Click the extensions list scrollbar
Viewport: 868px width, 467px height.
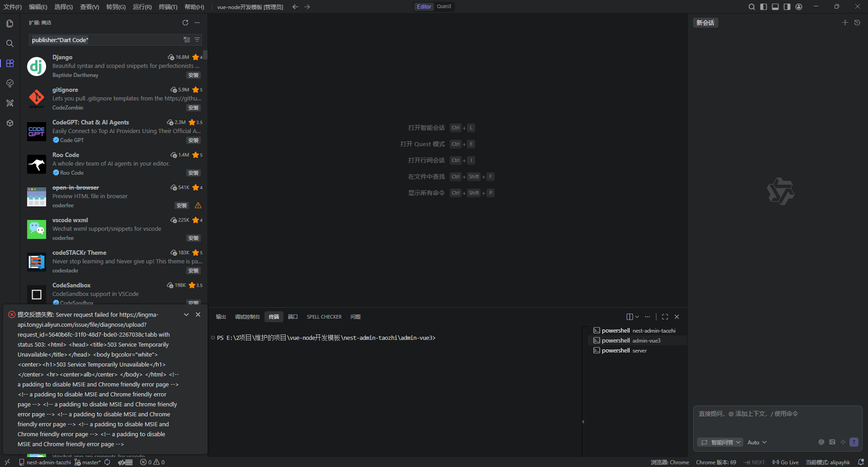pyautogui.click(x=205, y=55)
